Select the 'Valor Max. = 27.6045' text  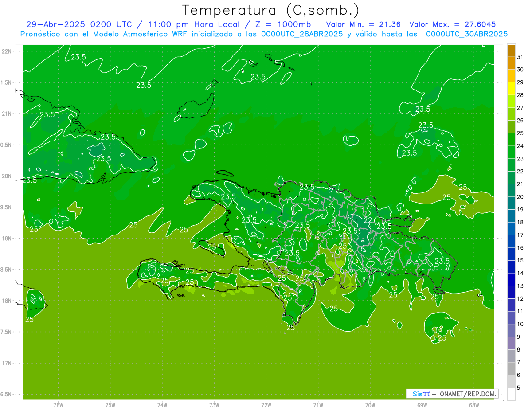click(x=453, y=24)
